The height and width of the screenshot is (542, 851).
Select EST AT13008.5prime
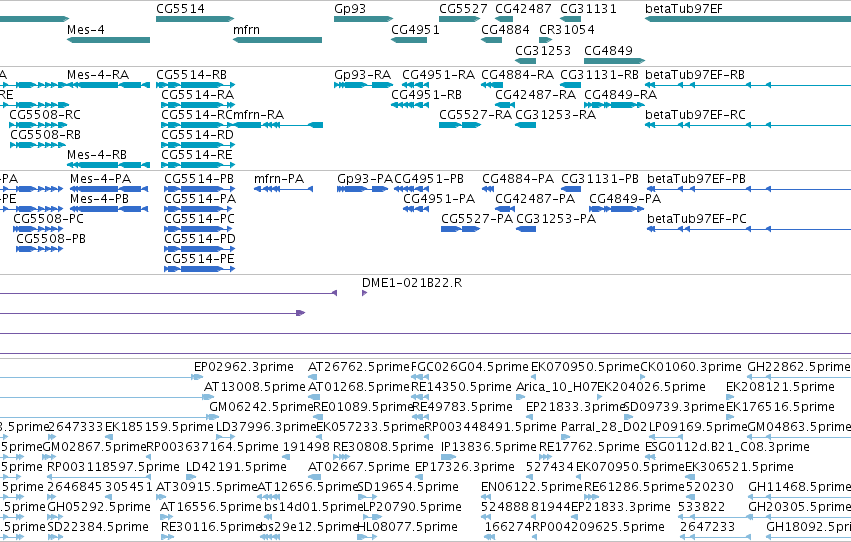click(x=255, y=387)
